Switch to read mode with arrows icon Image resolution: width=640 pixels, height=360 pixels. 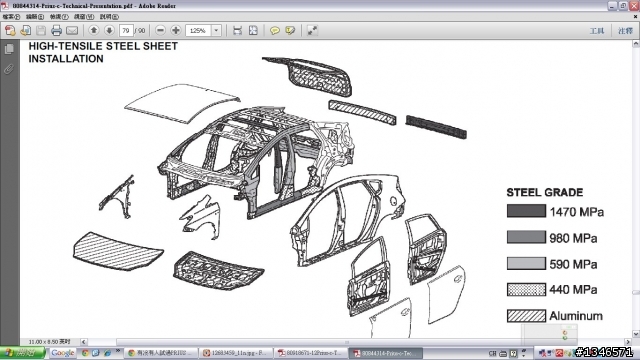click(x=312, y=31)
